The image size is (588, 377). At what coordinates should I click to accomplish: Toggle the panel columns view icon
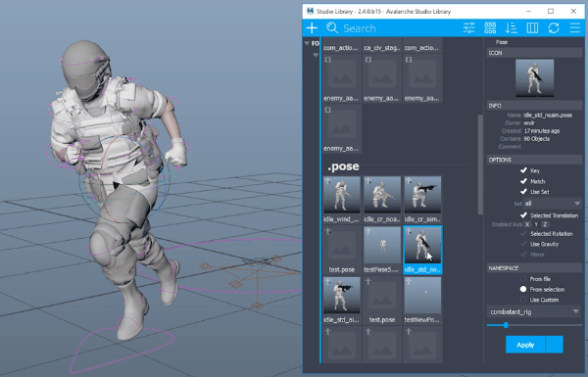click(532, 27)
